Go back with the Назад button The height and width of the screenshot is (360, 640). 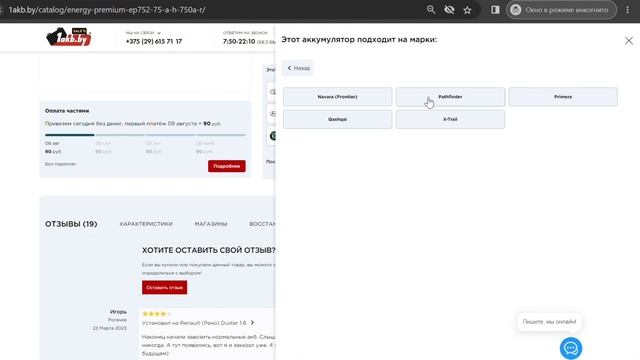coord(298,68)
